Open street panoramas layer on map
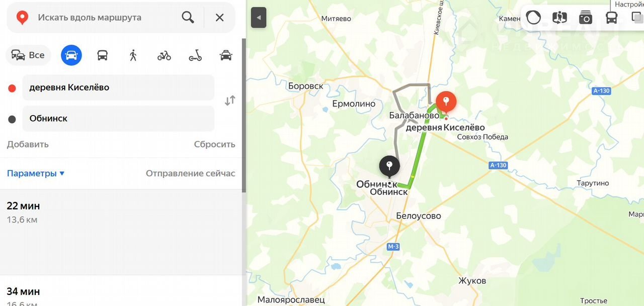Image resolution: width=644 pixels, height=306 pixels. click(x=559, y=18)
